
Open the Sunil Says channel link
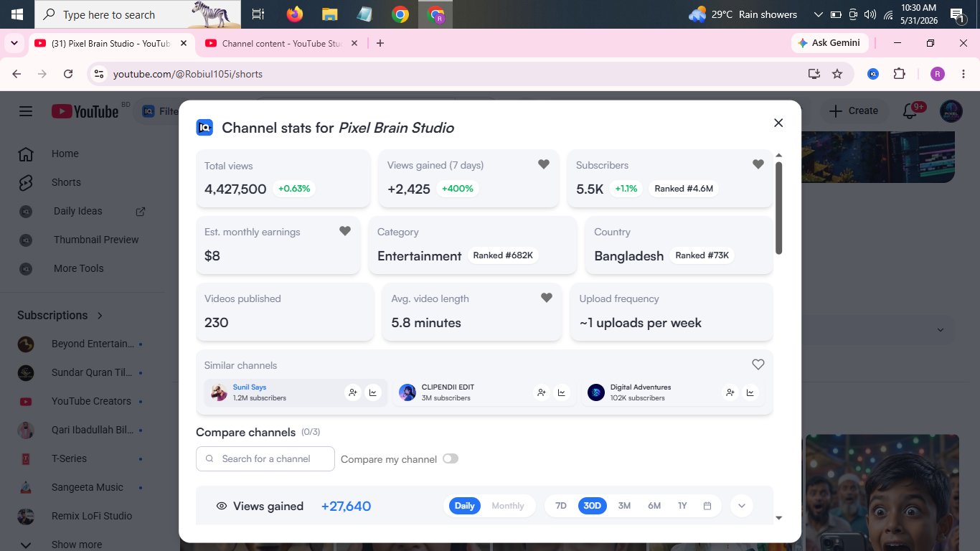(250, 387)
